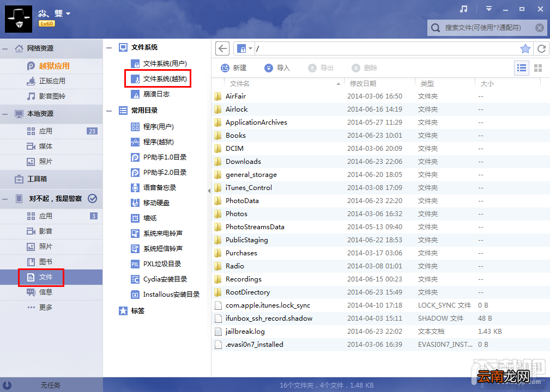Click 更多 more item
The height and width of the screenshot is (392, 550).
click(x=51, y=307)
